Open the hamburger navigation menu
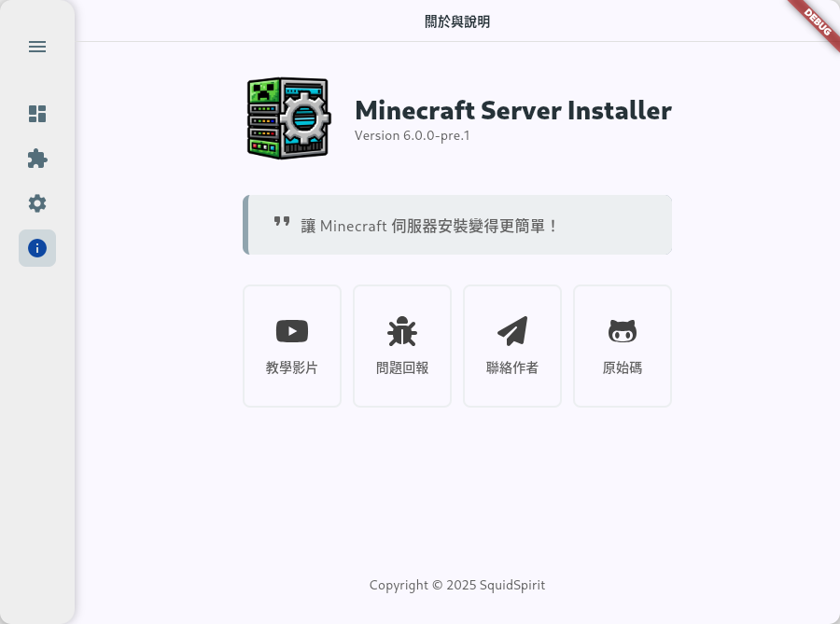Viewport: 840px width, 624px height. point(37,47)
